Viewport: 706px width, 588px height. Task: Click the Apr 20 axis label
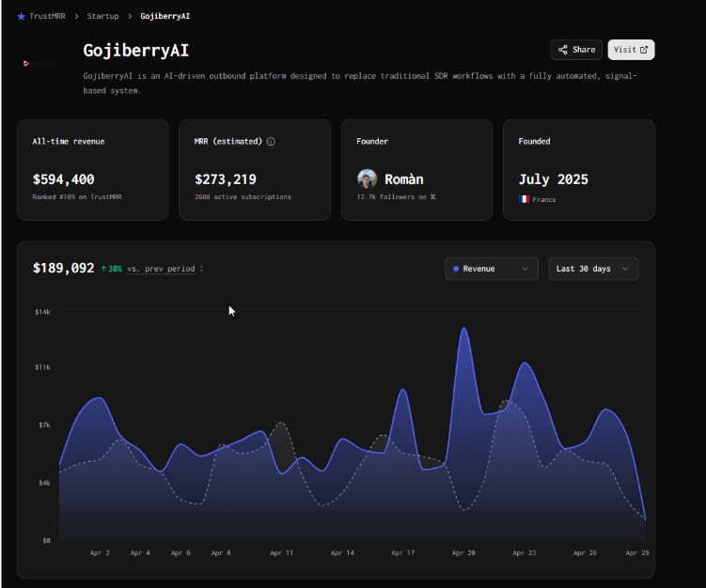463,553
